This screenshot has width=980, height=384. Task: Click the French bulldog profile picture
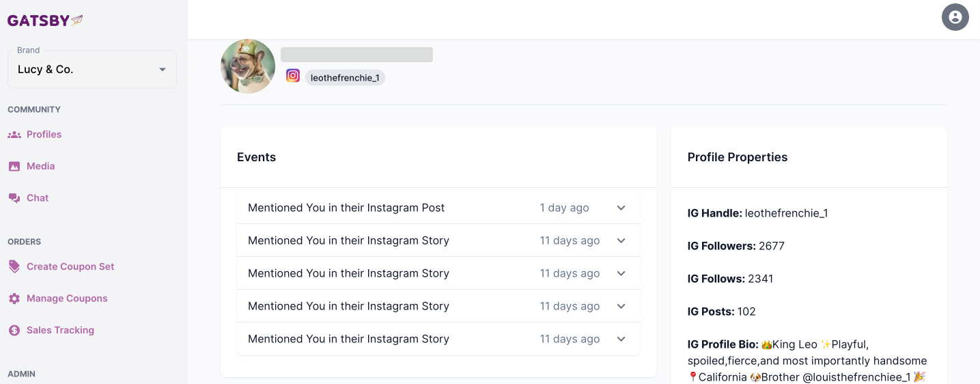pos(248,66)
